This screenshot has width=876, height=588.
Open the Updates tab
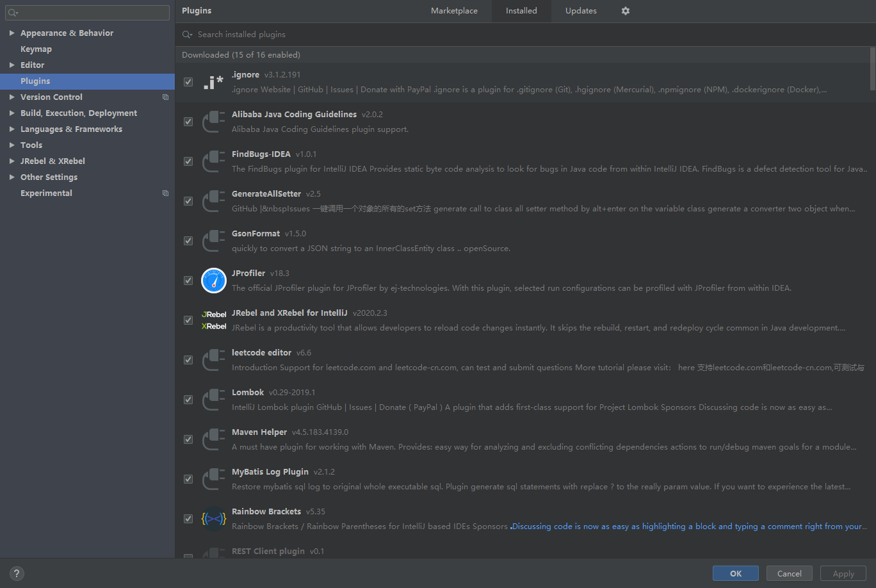click(581, 11)
